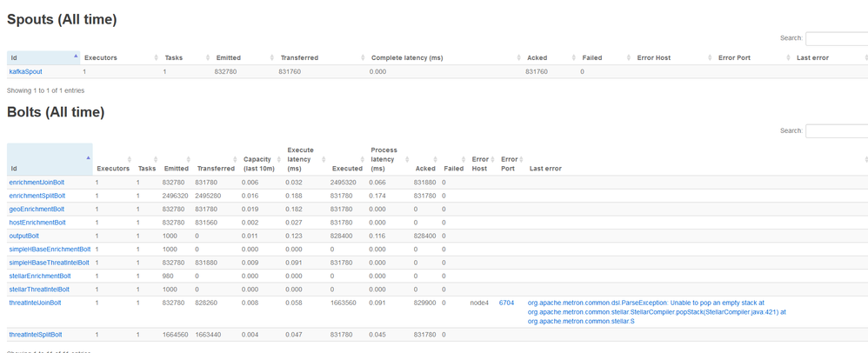Click the outputBolt link
This screenshot has width=868, height=353.
23,236
